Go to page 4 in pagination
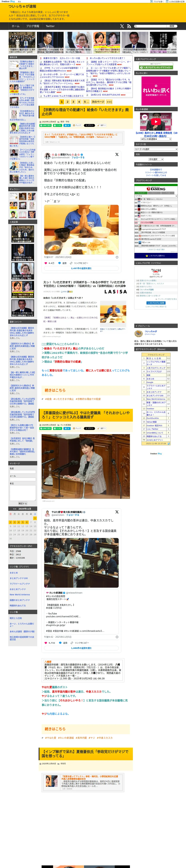Viewport: 186px width, 868px height. [79, 102]
